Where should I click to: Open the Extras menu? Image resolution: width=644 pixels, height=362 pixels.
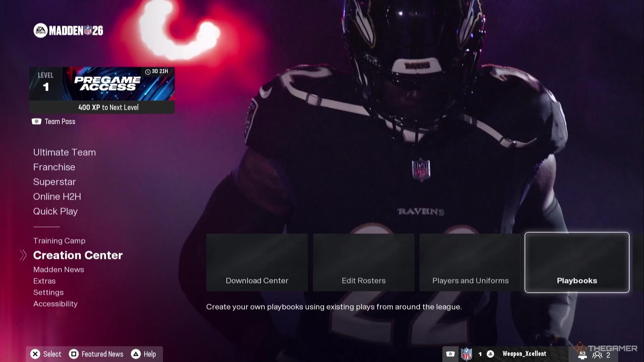(44, 281)
